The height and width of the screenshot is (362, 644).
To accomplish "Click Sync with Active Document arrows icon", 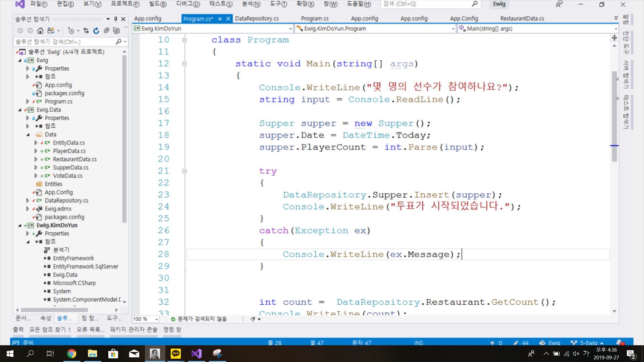I will pyautogui.click(x=86, y=31).
